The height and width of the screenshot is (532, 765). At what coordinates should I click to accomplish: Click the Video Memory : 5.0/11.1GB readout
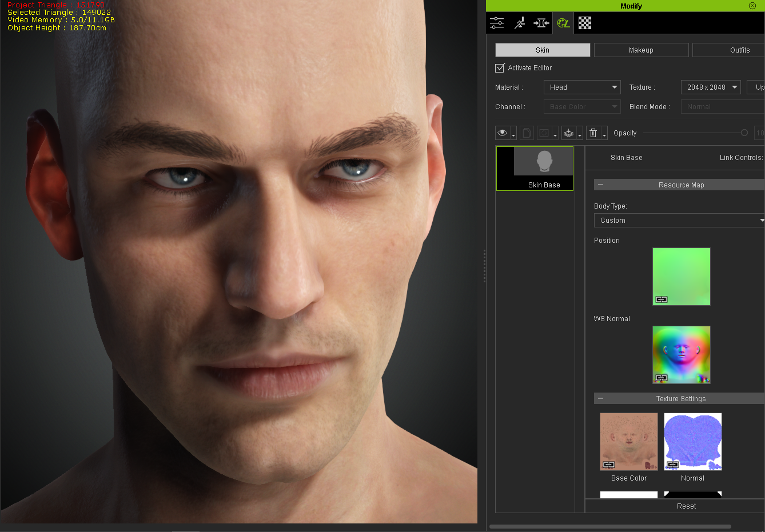click(x=61, y=19)
